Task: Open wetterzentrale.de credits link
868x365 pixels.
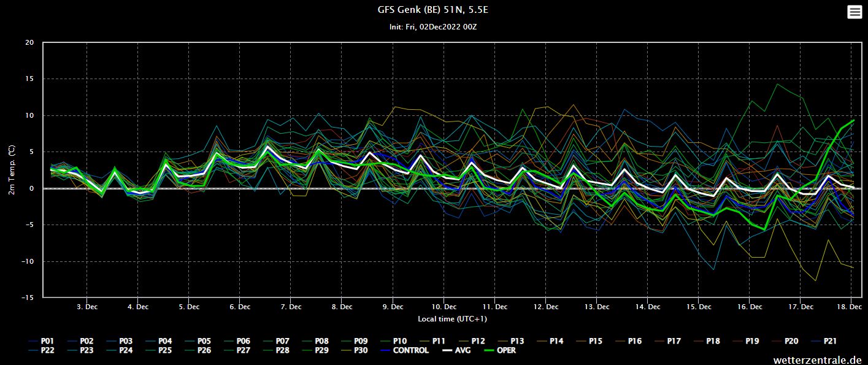Action: [x=817, y=359]
